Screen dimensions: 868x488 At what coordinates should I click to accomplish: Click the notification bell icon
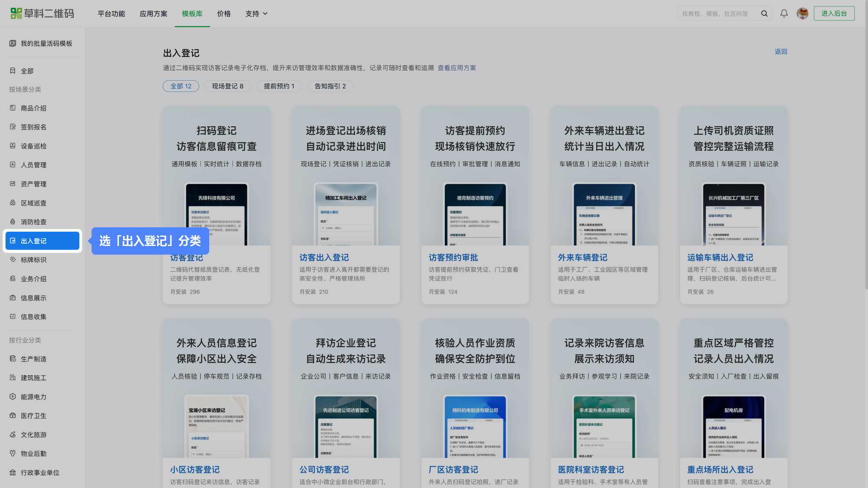point(784,13)
